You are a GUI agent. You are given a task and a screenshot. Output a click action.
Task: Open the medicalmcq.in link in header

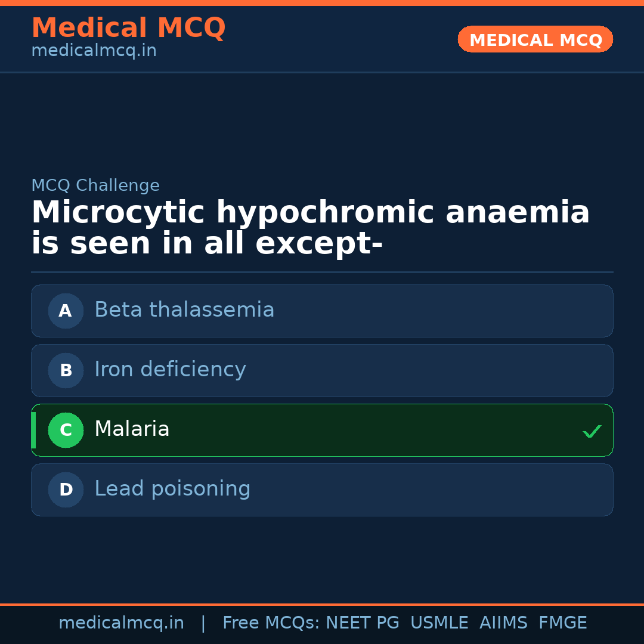(94, 51)
